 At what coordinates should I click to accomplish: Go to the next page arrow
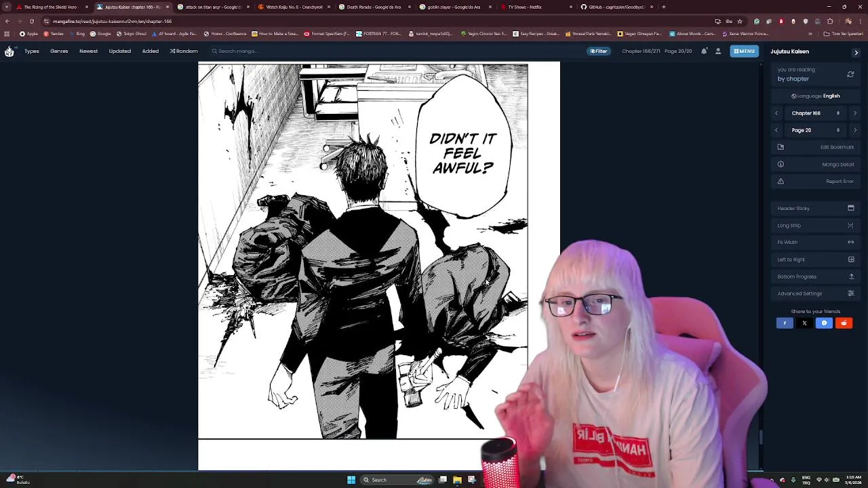tap(854, 130)
